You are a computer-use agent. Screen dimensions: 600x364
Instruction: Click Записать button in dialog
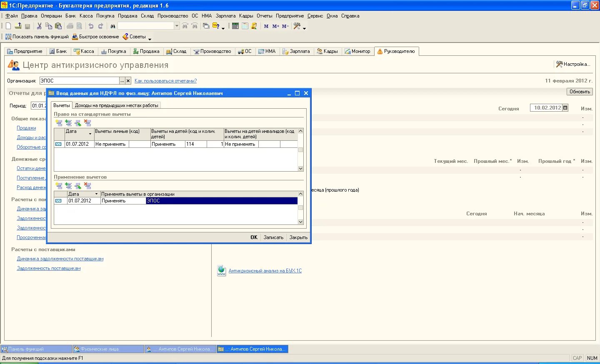point(273,237)
